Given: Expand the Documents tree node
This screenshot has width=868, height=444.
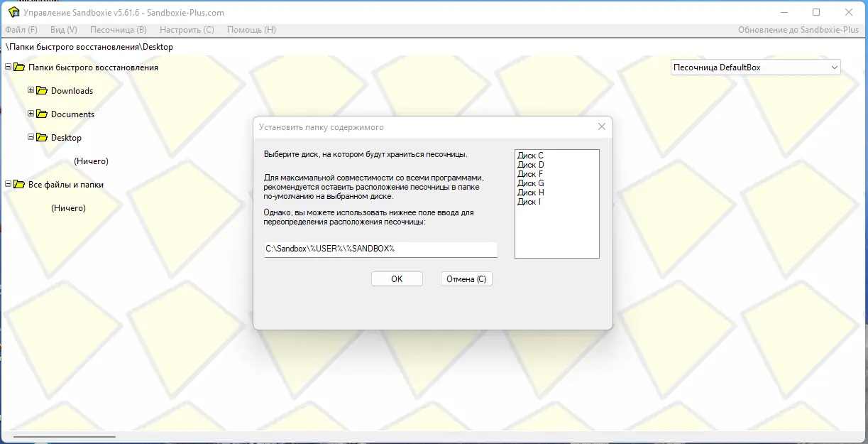Looking at the screenshot, I should (31, 114).
